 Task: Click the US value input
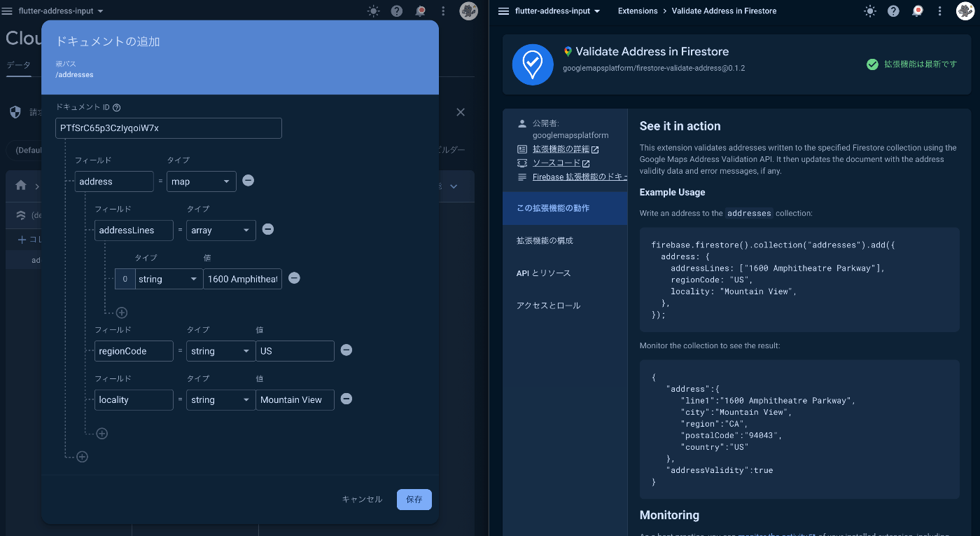[x=295, y=351]
